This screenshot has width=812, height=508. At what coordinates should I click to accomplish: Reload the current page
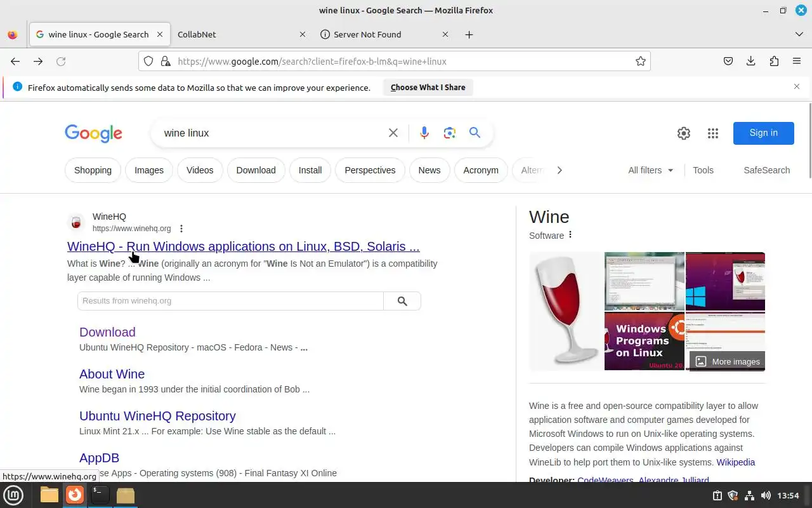61,61
